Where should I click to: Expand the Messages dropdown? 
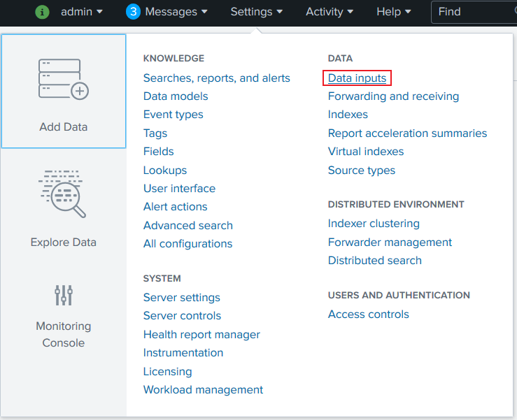[x=176, y=12]
